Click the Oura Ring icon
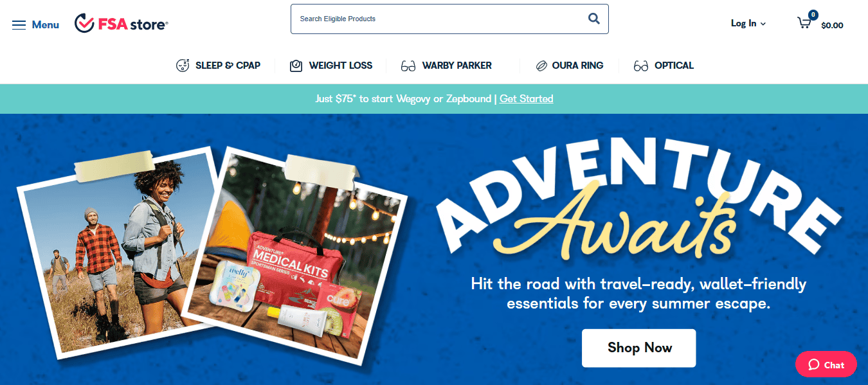Image resolution: width=868 pixels, height=385 pixels. coord(541,66)
